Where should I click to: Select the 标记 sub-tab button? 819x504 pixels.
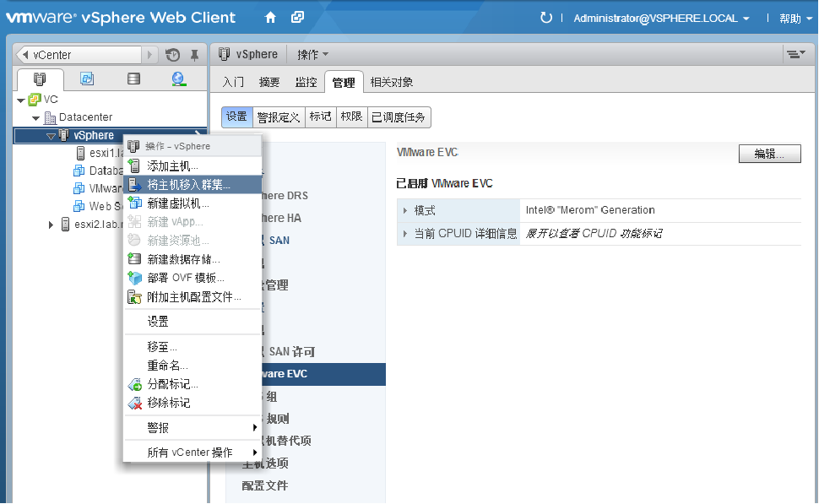320,117
